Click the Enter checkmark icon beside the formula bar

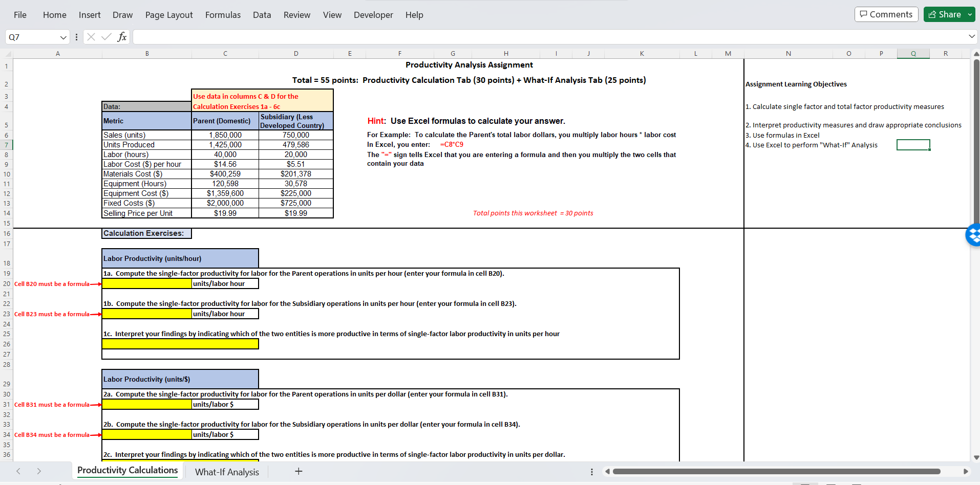pos(106,36)
